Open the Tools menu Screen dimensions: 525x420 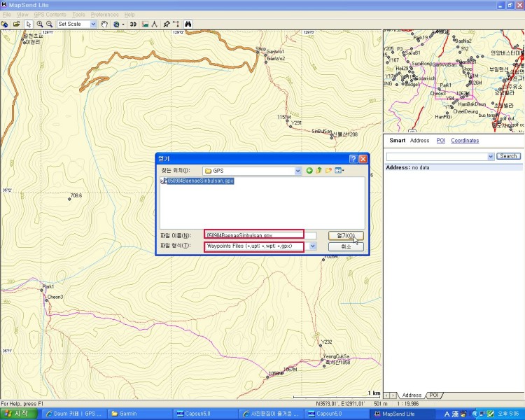(78, 15)
